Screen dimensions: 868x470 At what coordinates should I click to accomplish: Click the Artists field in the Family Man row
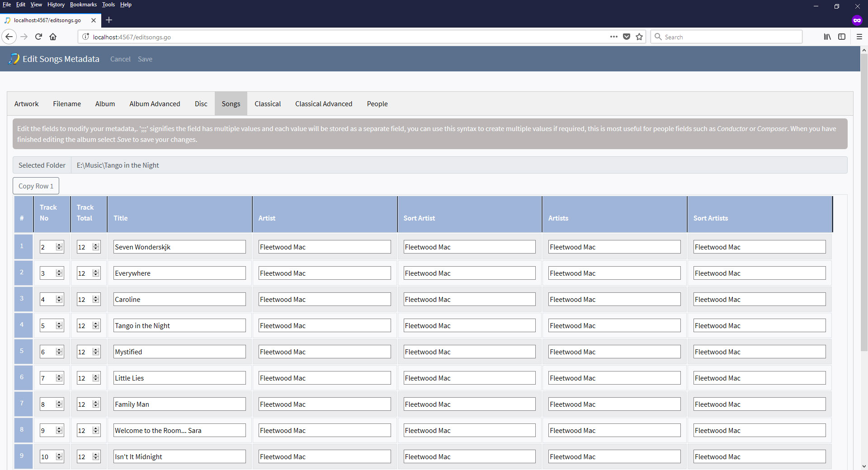[x=614, y=404]
